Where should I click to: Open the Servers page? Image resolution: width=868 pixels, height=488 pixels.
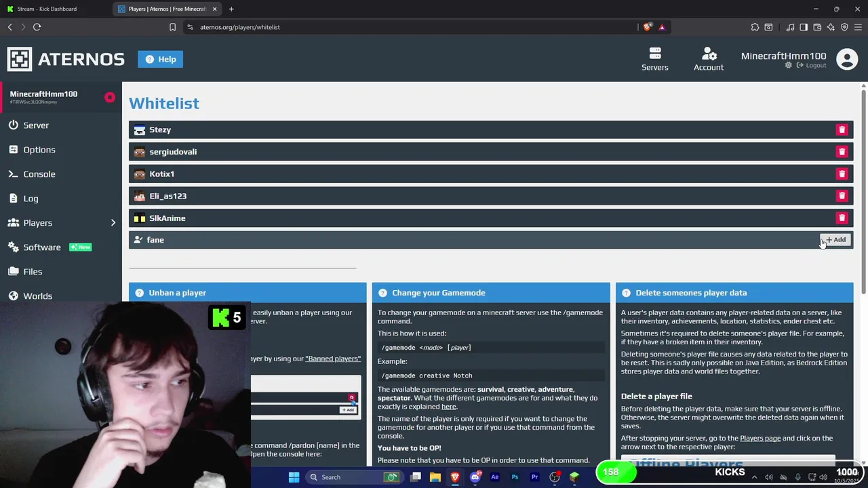(655, 59)
